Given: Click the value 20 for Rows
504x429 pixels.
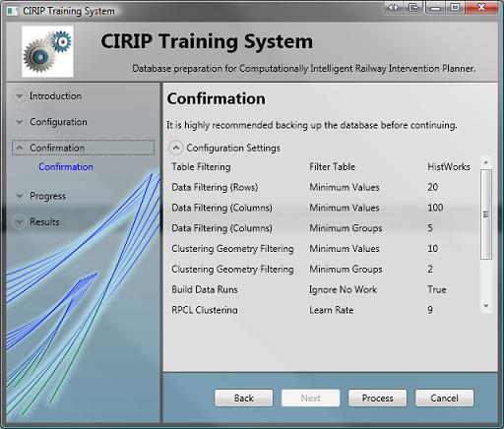Looking at the screenshot, I should pyautogui.click(x=432, y=187).
